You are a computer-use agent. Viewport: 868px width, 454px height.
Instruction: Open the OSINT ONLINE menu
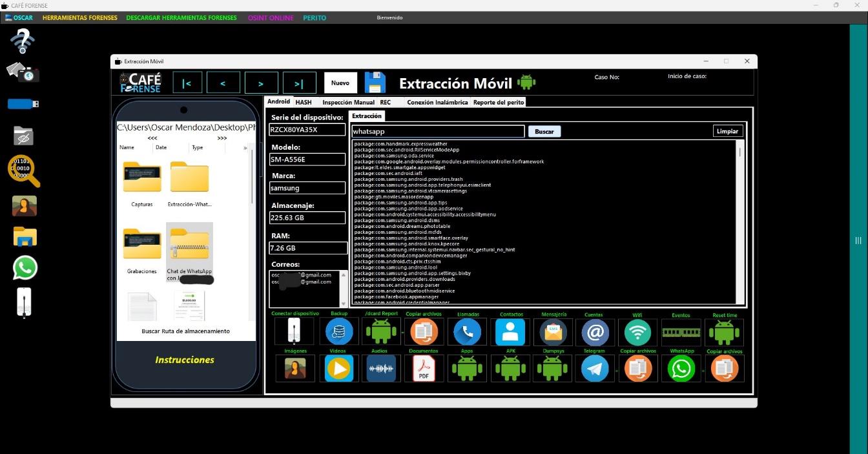(x=270, y=18)
